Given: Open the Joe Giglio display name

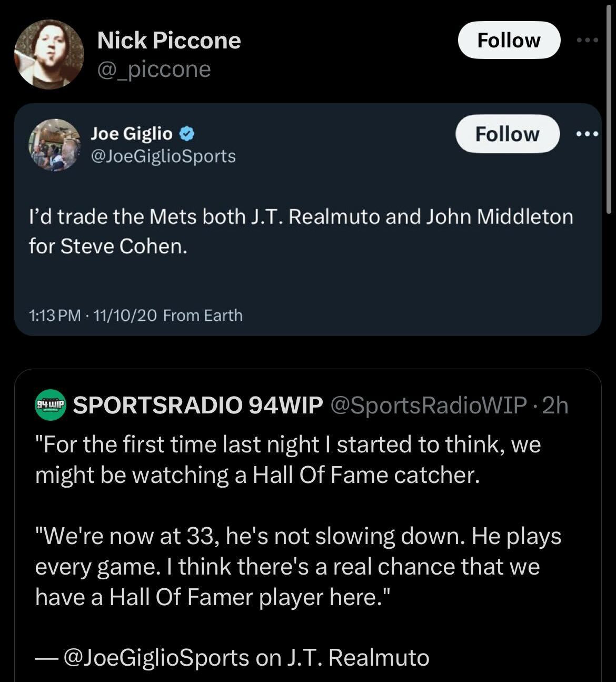Looking at the screenshot, I should (132, 134).
